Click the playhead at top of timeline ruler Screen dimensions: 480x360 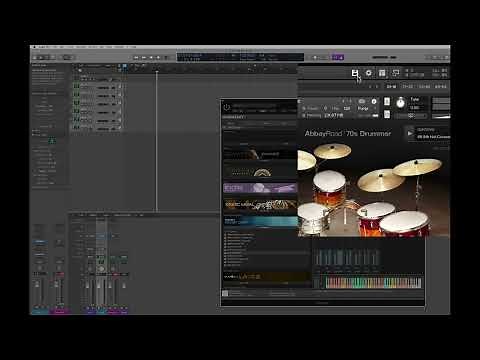[x=156, y=70]
